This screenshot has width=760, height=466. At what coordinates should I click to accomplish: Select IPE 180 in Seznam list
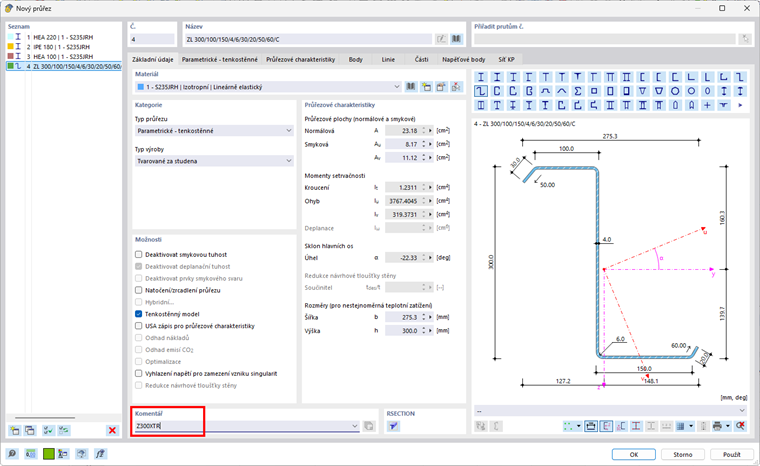coord(63,47)
